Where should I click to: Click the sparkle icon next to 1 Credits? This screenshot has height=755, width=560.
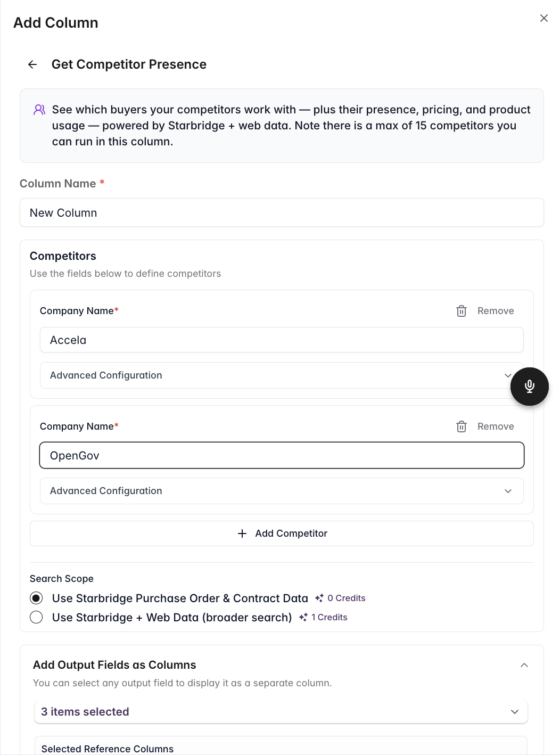pyautogui.click(x=303, y=617)
